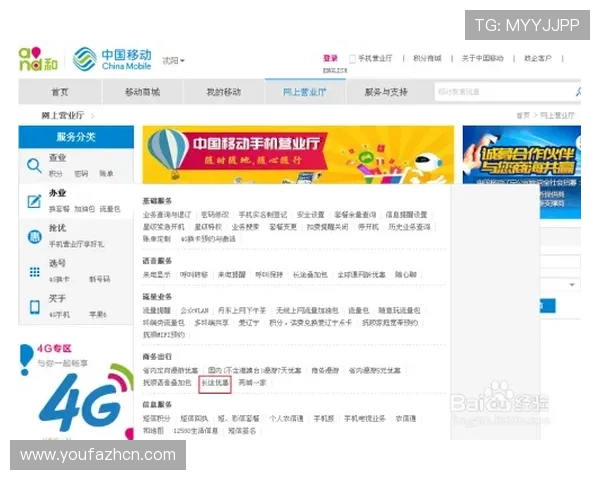Click 4G换卡 under 选号
Image resolution: width=600 pixels, height=480 pixels.
coord(59,279)
